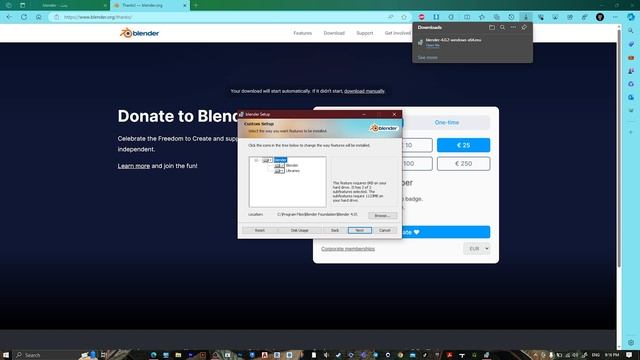Image resolution: width=640 pixels, height=360 pixels.
Task: Open the Edge profile avatar
Action: click(x=600, y=17)
